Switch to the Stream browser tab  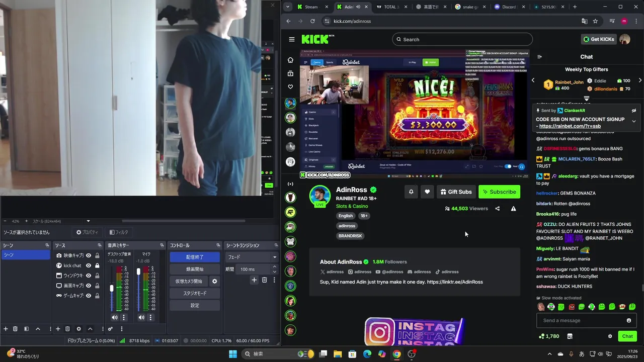[312, 7]
